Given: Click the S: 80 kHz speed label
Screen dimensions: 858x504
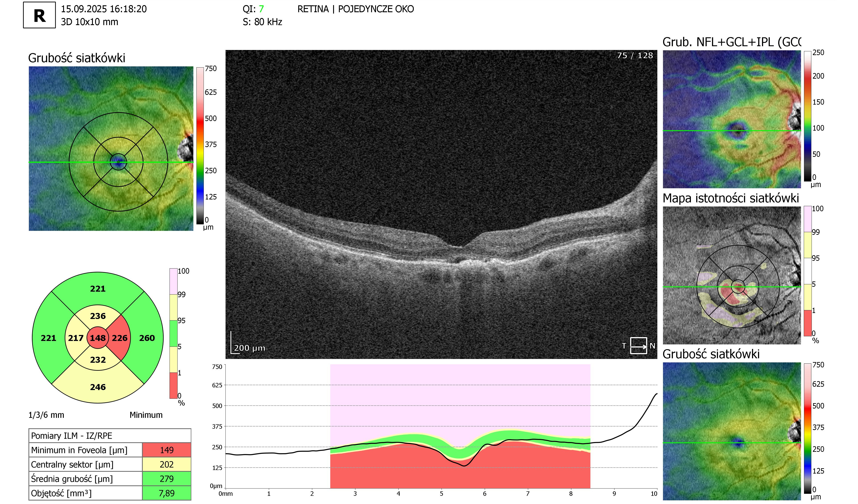Looking at the screenshot, I should tap(262, 22).
